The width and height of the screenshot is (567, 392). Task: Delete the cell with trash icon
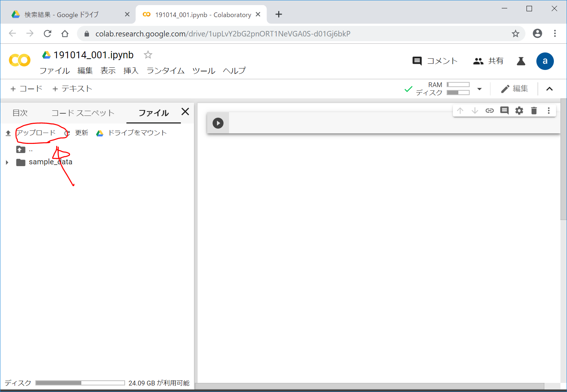(x=534, y=111)
